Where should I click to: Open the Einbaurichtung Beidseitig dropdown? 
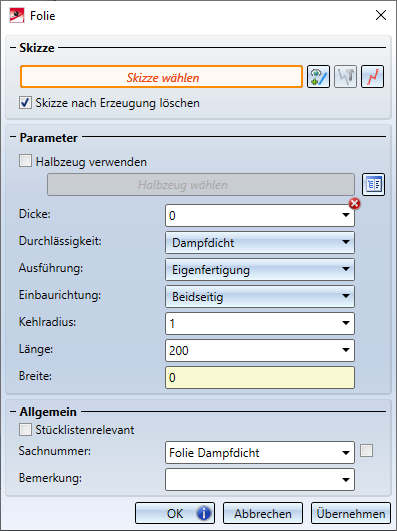pyautogui.click(x=260, y=297)
